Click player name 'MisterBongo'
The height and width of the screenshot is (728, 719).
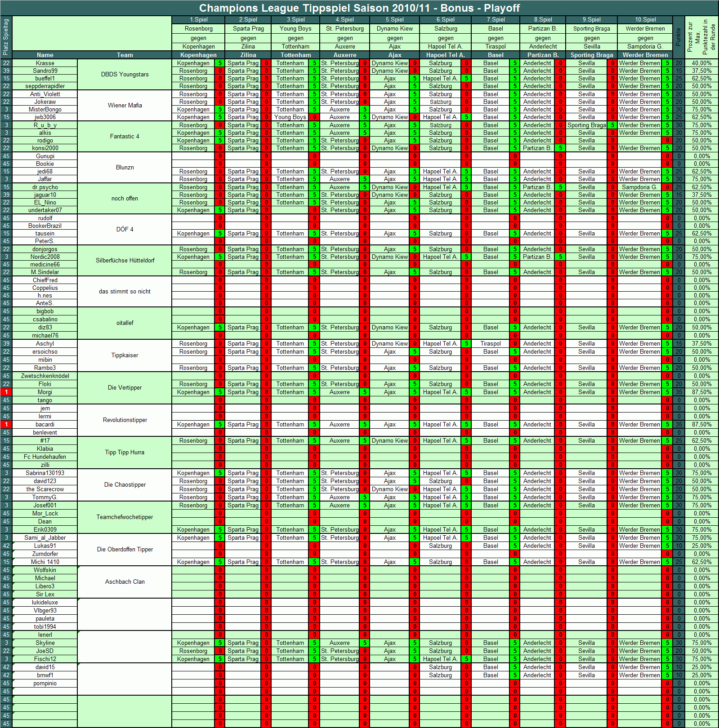click(45, 110)
